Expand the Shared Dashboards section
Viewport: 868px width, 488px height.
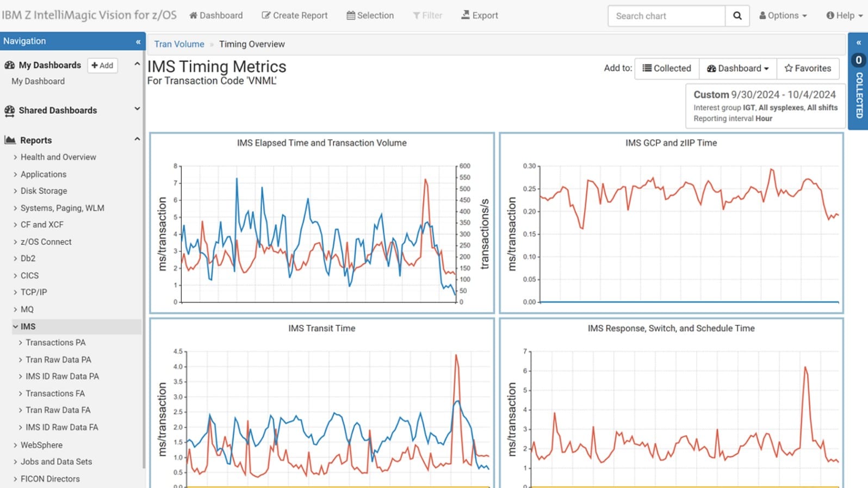click(137, 109)
